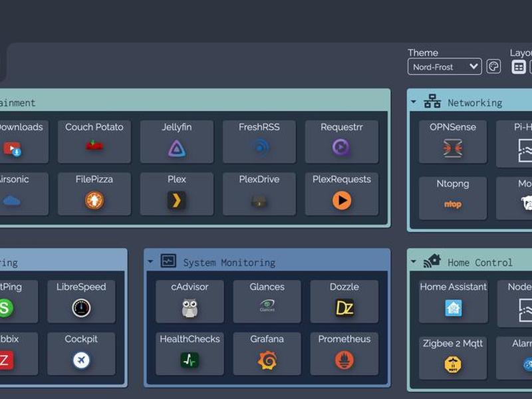Click the Networking section network icon

coord(432,101)
